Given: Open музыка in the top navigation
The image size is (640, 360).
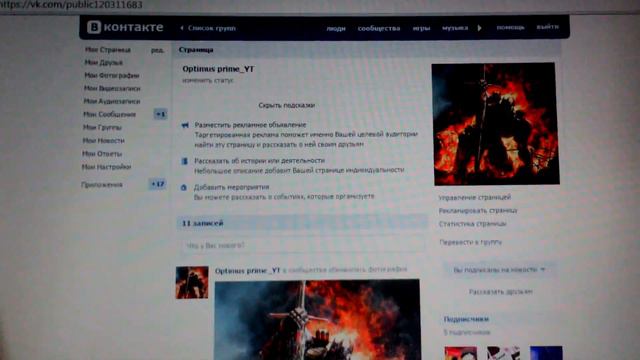Looking at the screenshot, I should point(455,28).
